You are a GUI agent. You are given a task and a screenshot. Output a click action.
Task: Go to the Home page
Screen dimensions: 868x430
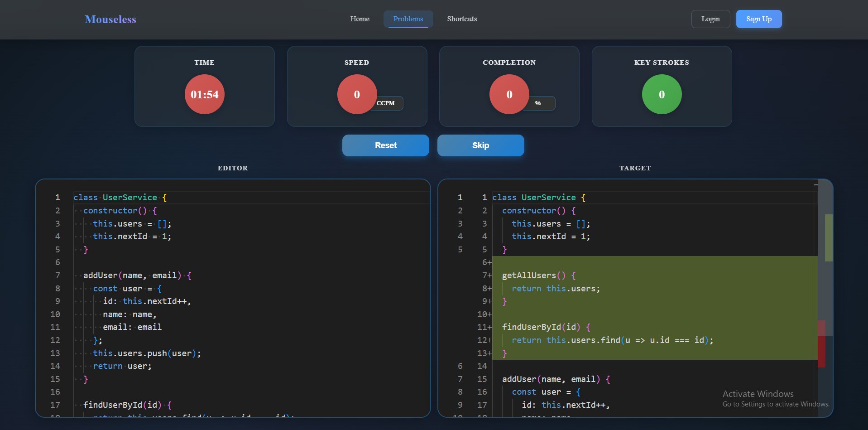point(360,19)
